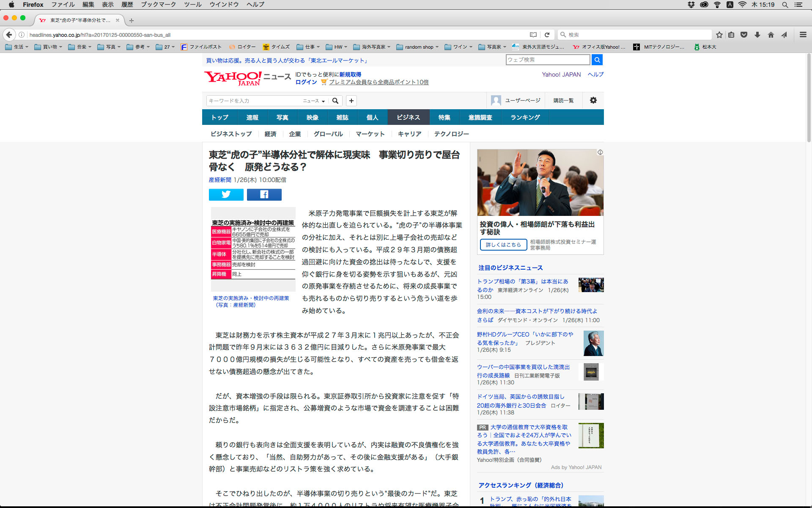Click the 詳しくはこちら ad button

pyautogui.click(x=503, y=245)
